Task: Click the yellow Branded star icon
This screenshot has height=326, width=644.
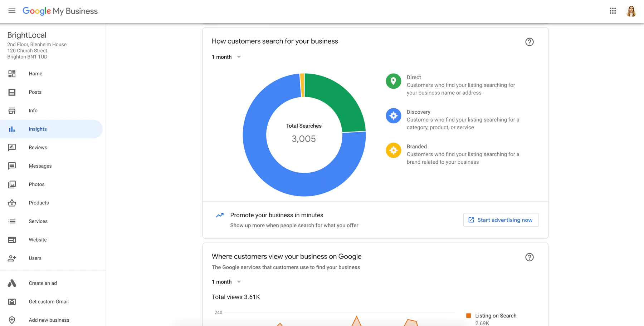Action: (x=393, y=150)
